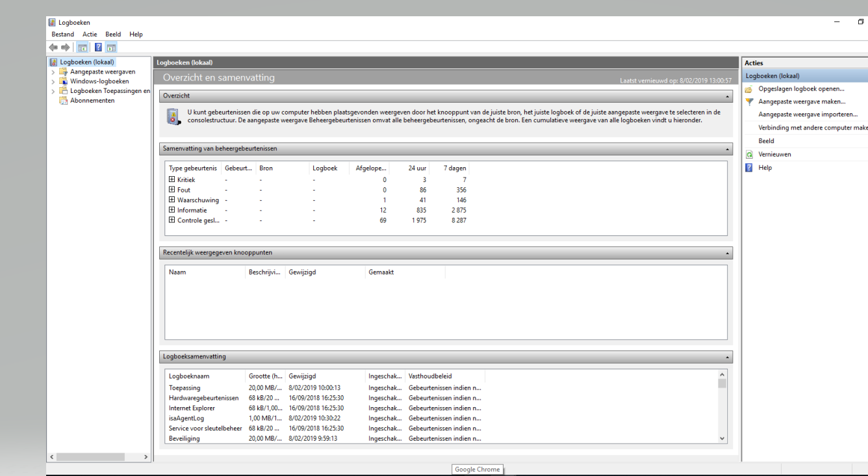This screenshot has width=868, height=476.
Task: Click the blue Help toolbar icon
Action: point(98,47)
